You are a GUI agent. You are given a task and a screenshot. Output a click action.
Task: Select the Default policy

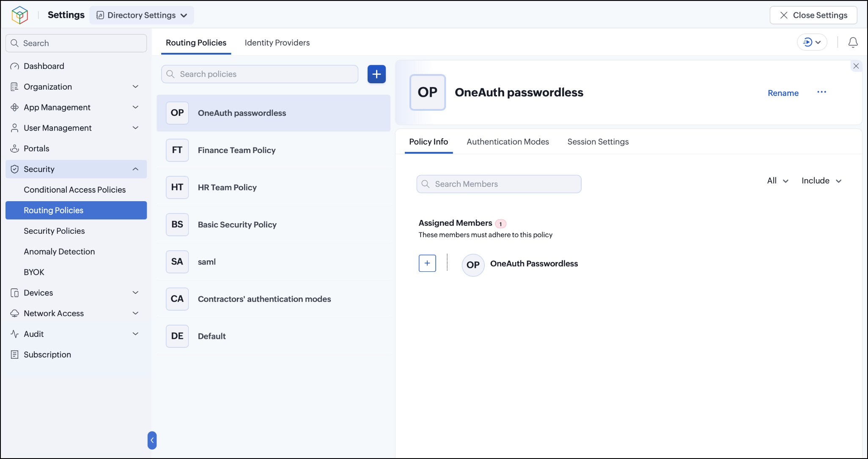click(274, 336)
